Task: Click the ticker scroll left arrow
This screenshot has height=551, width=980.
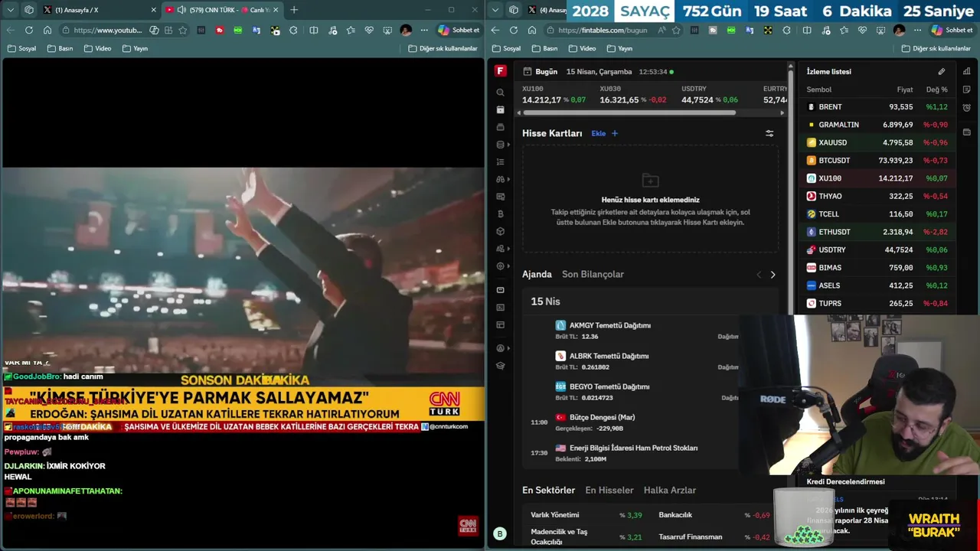Action: pos(520,112)
